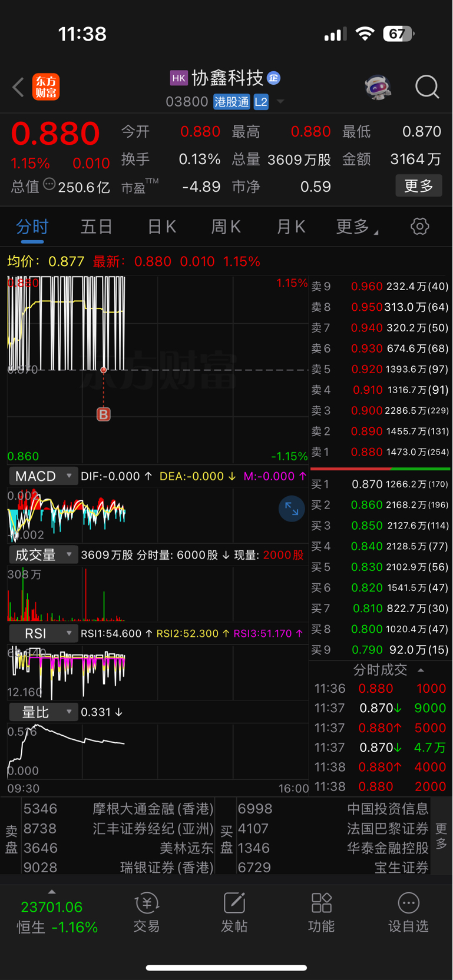Open the robot assistant avatar icon
Screen dimensions: 453x980
pos(378,87)
